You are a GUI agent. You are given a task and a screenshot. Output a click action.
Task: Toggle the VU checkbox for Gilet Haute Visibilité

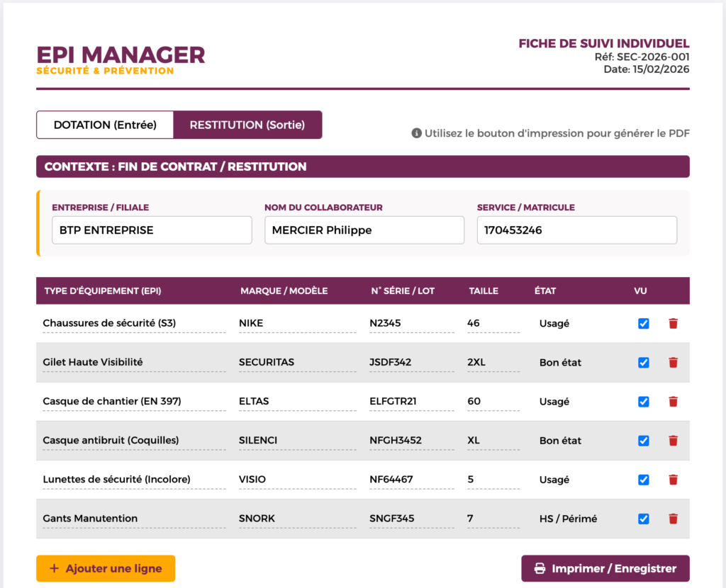(x=643, y=363)
